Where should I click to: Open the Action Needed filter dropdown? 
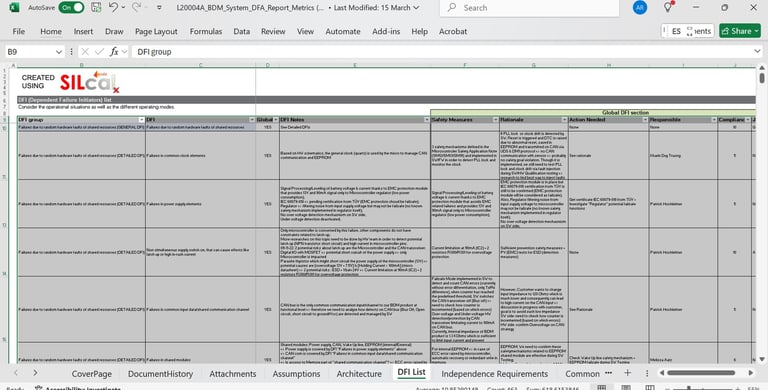645,120
